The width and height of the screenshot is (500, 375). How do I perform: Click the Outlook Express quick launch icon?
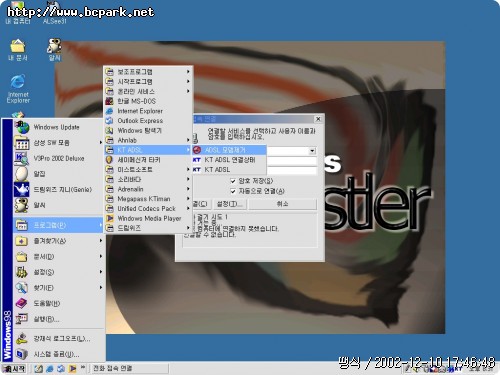pos(61,369)
